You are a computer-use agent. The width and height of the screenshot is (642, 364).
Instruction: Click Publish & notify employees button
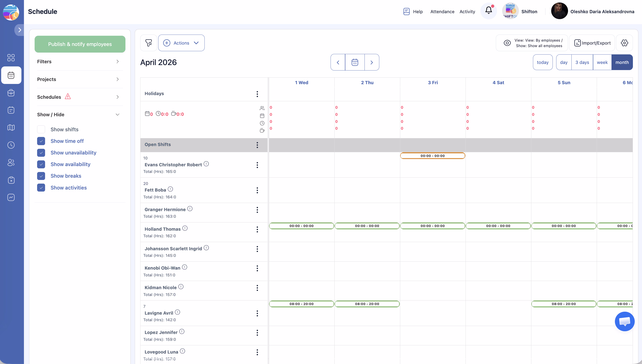pos(80,44)
